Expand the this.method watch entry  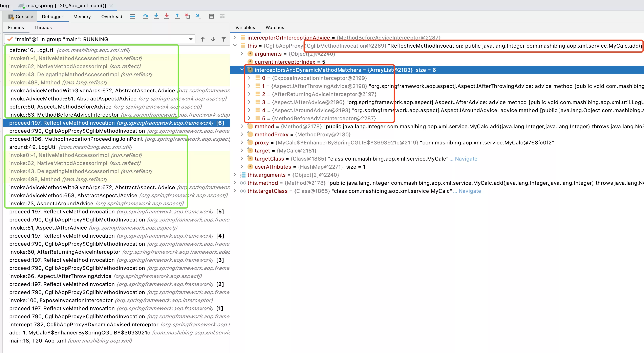pyautogui.click(x=235, y=183)
